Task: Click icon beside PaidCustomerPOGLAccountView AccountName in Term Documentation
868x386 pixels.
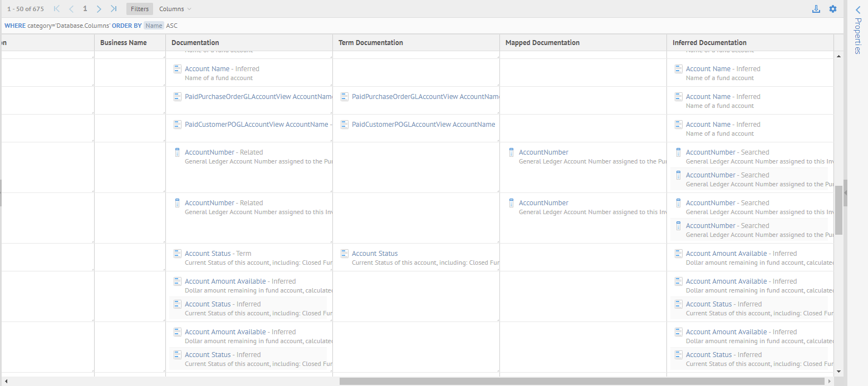Action: point(345,125)
